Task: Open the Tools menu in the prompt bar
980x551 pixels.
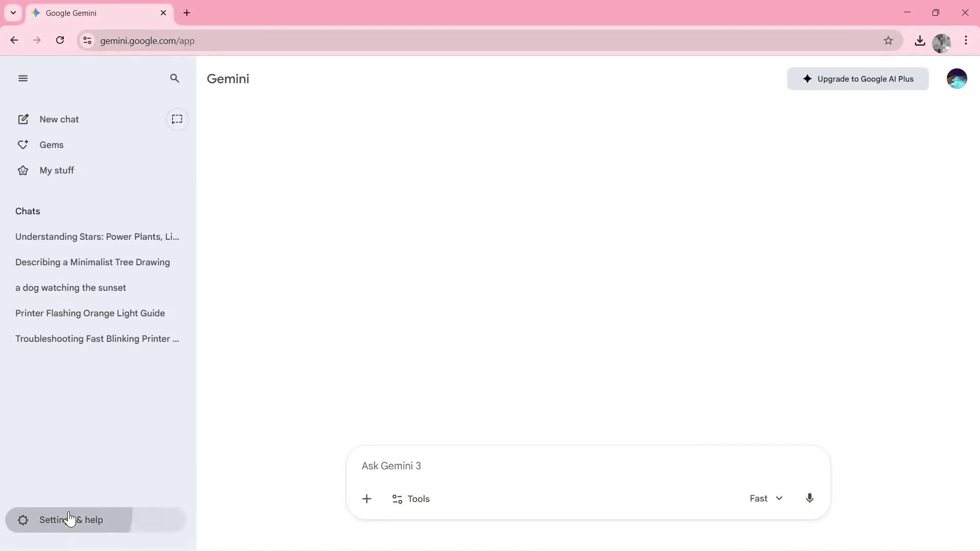Action: (411, 498)
